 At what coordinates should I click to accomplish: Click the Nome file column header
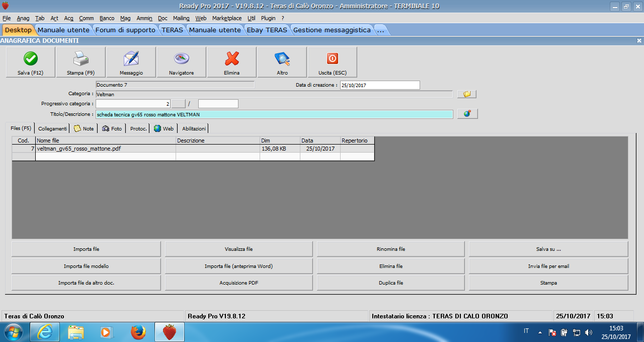(106, 141)
